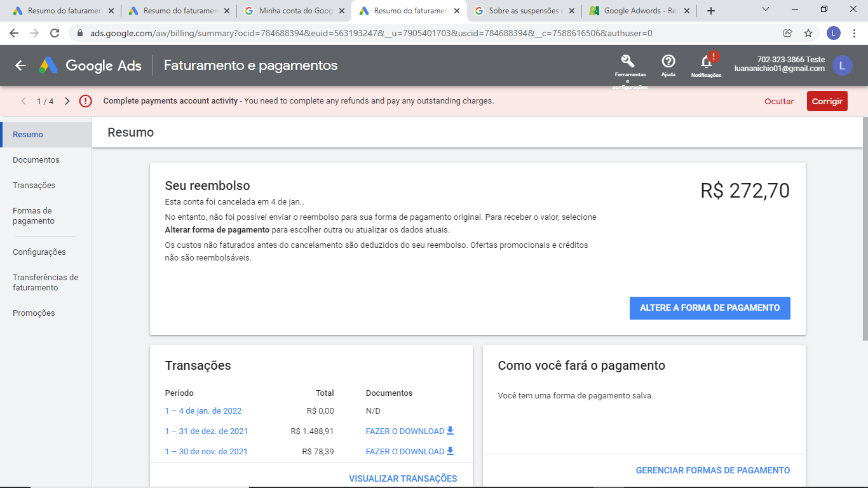Click the Google Ads logo

pos(90,65)
